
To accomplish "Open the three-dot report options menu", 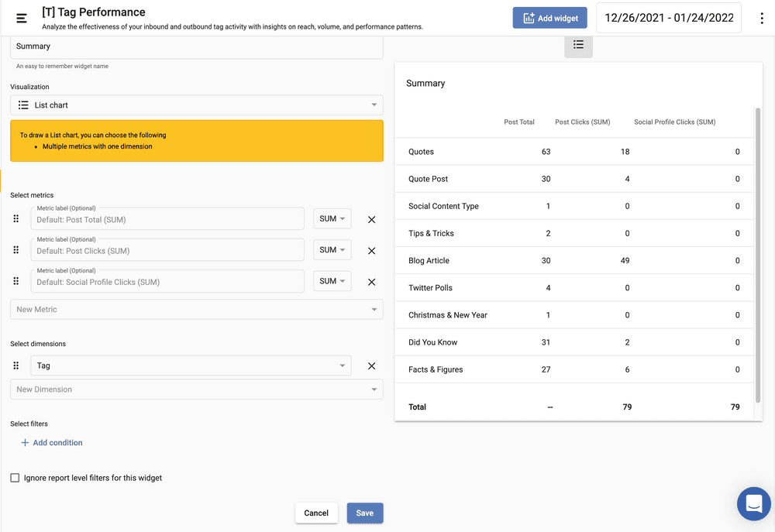I will [x=762, y=19].
